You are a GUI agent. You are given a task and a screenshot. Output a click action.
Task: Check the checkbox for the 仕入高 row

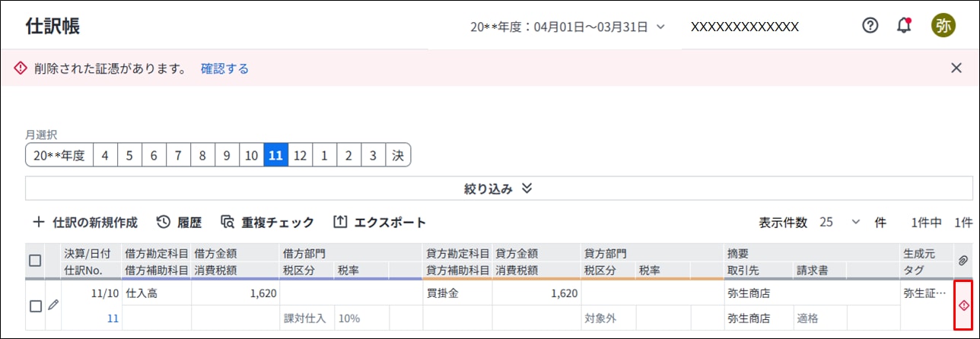[35, 306]
